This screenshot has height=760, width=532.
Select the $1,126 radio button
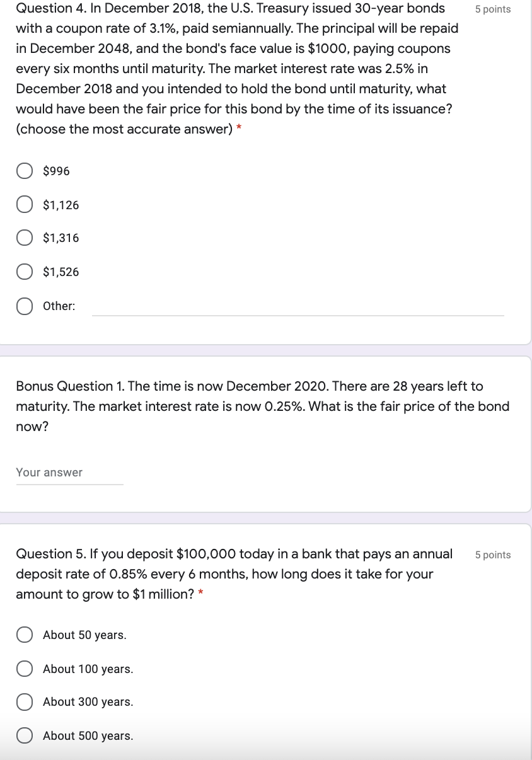tap(25, 204)
